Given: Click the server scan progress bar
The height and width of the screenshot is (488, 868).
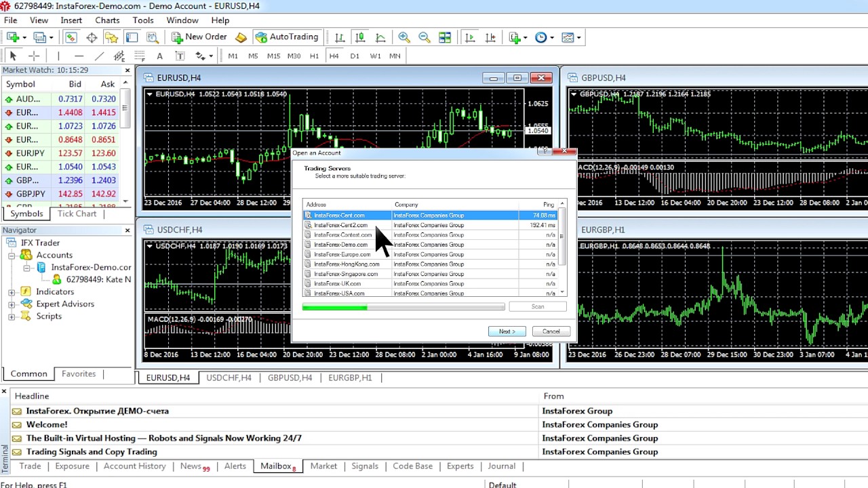Looking at the screenshot, I should tap(403, 307).
